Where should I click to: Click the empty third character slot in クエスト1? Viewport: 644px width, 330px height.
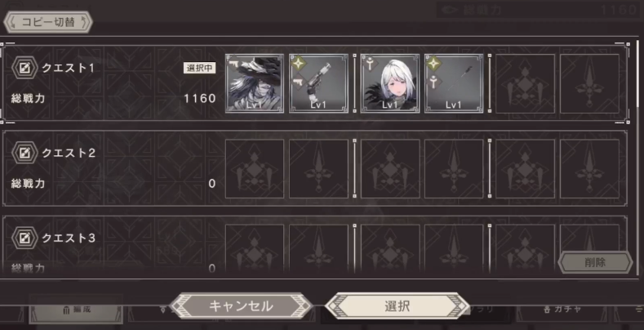click(x=526, y=83)
